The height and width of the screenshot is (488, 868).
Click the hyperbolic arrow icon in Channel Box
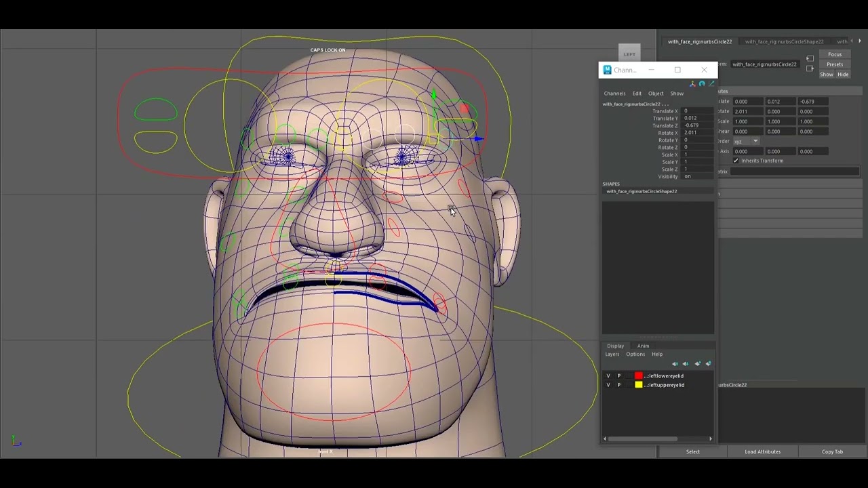coord(711,84)
